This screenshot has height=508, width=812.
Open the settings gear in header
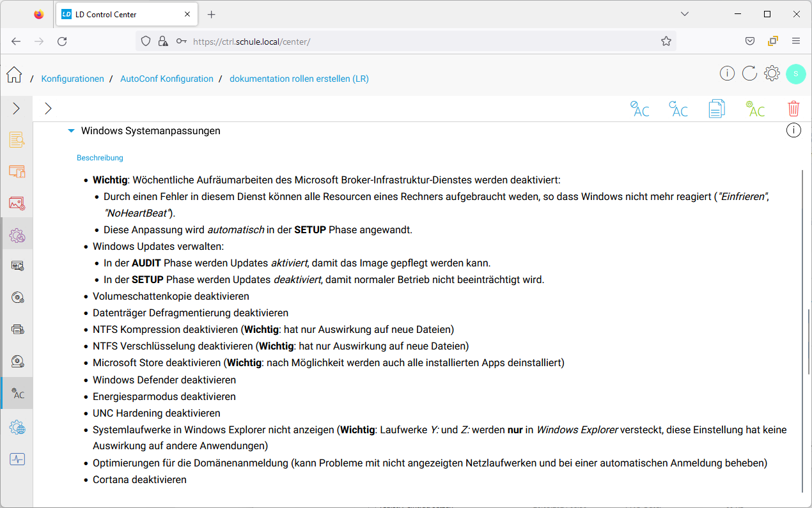click(772, 73)
